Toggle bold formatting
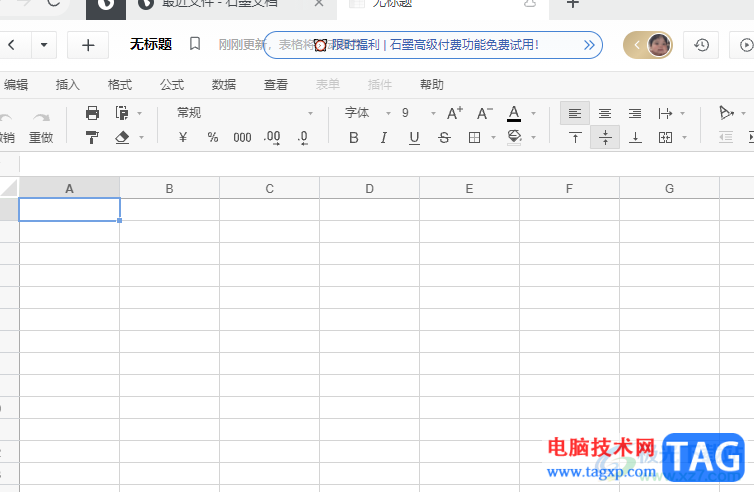The image size is (754, 492). 353,138
